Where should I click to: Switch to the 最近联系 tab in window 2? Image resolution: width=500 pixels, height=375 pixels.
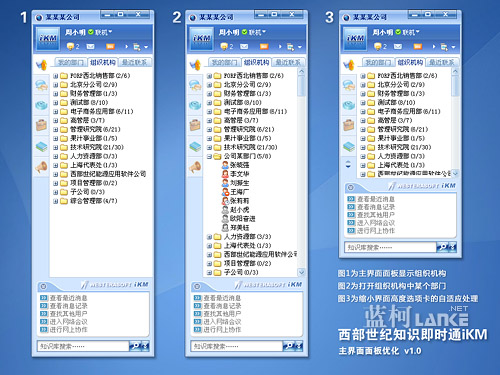click(x=288, y=62)
